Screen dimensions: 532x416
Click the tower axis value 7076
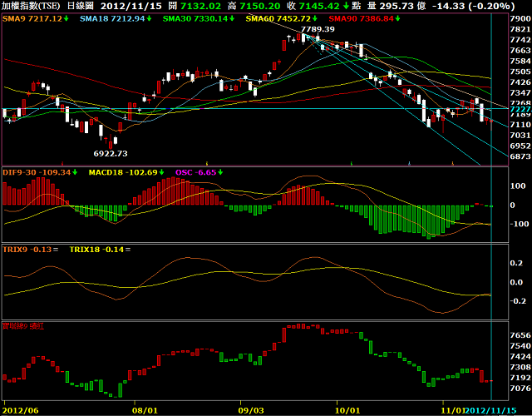520,389
